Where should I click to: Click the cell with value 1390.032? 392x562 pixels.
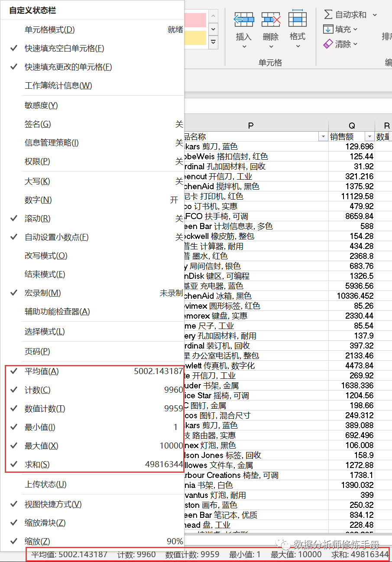352,485
